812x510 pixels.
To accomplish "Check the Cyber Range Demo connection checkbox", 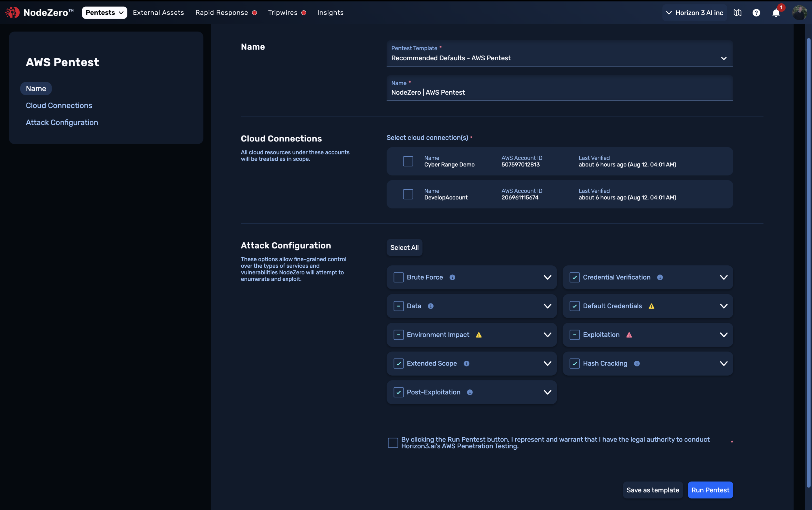I will [408, 161].
